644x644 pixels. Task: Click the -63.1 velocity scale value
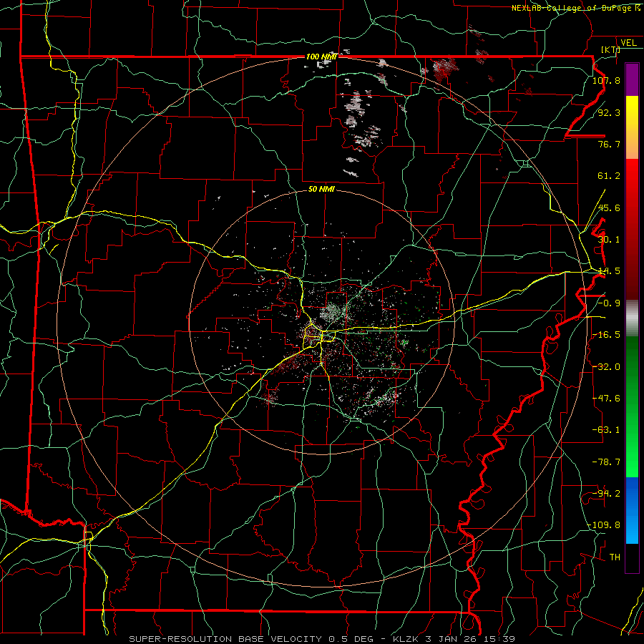606,430
